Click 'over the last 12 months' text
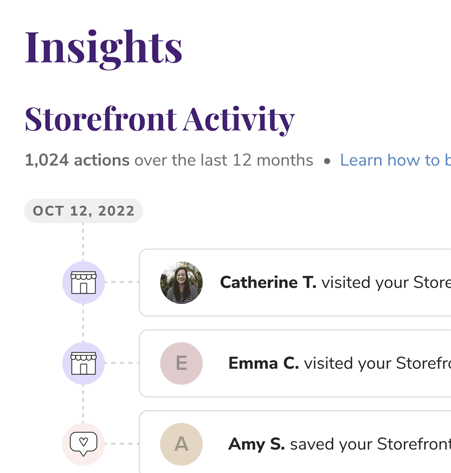The width and height of the screenshot is (451, 473). pos(224,160)
